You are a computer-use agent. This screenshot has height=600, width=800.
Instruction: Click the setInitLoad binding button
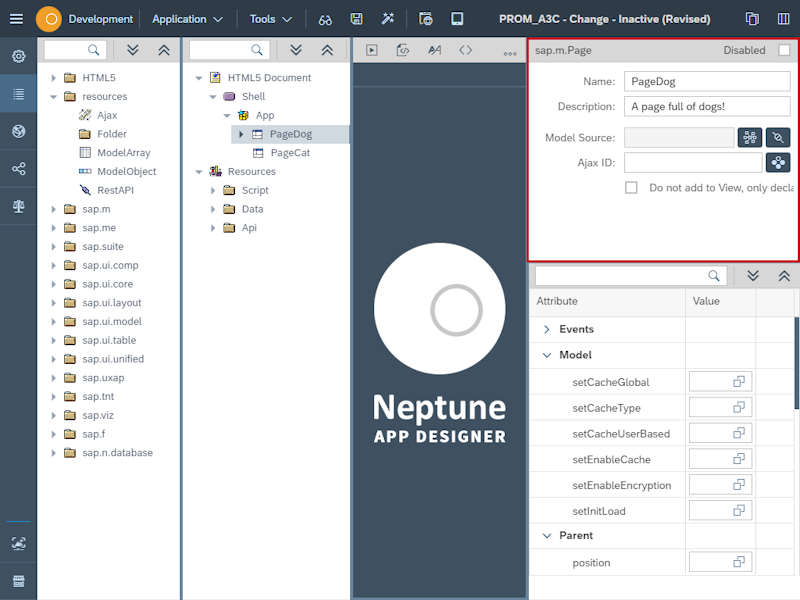click(720, 510)
